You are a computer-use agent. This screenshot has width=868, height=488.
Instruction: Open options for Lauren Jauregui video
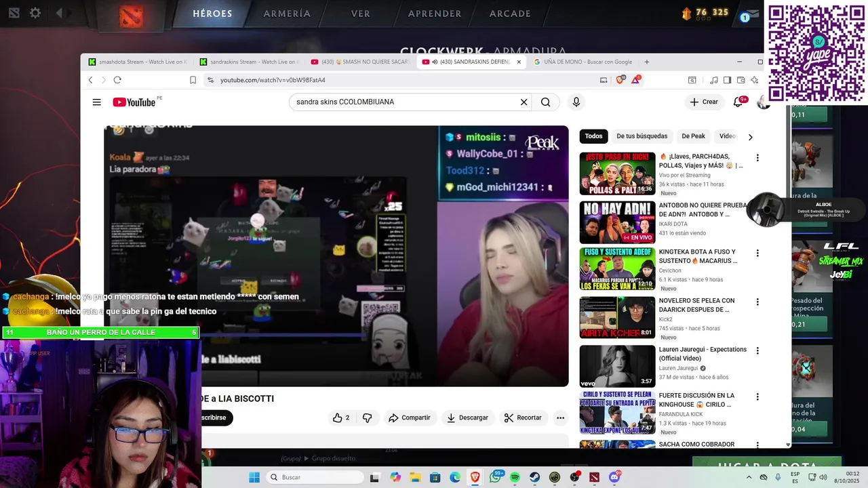click(757, 350)
